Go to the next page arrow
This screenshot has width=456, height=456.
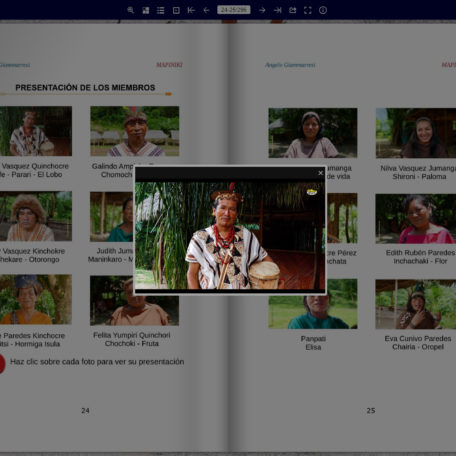262,10
